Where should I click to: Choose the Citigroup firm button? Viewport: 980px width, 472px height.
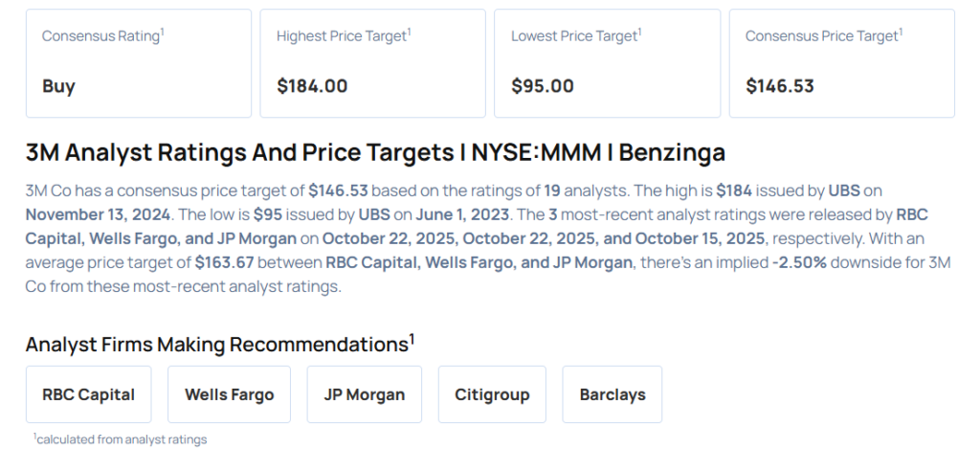(x=492, y=394)
